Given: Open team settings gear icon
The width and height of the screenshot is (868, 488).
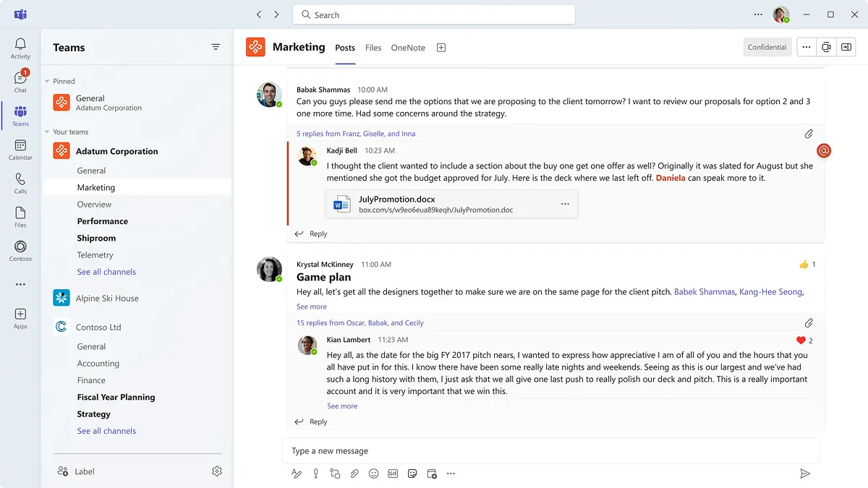Looking at the screenshot, I should (217, 471).
